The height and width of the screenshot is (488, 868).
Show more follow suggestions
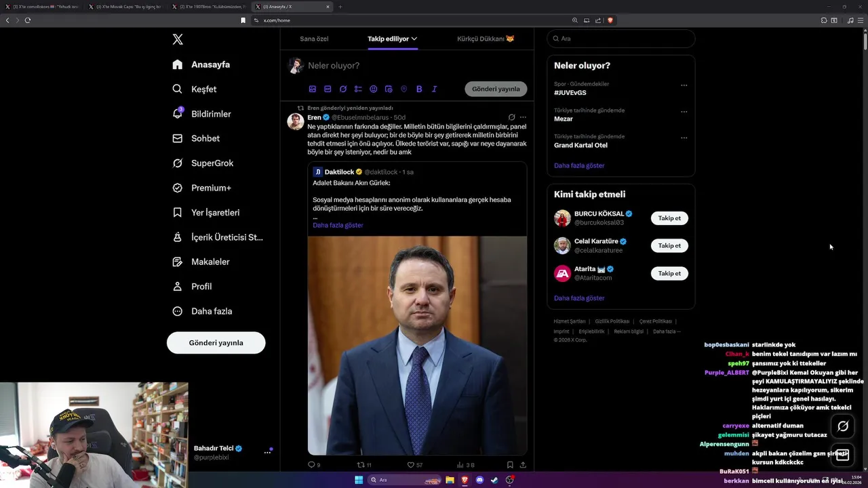pyautogui.click(x=579, y=298)
